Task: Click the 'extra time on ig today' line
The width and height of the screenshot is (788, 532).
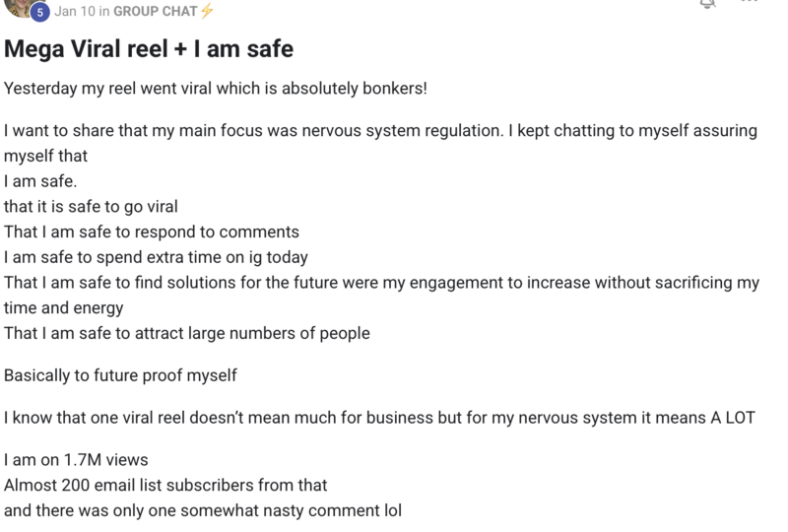Action: coord(156,257)
